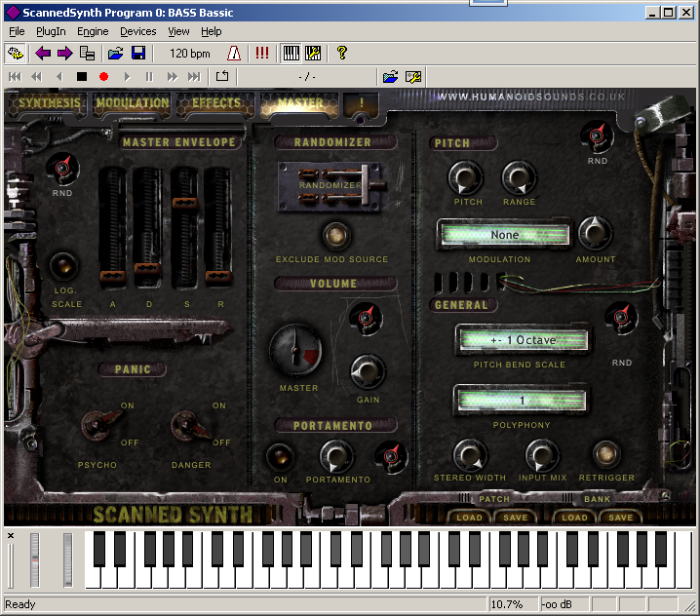Click the Patch Load button
This screenshot has height=616, width=700.
(x=469, y=518)
